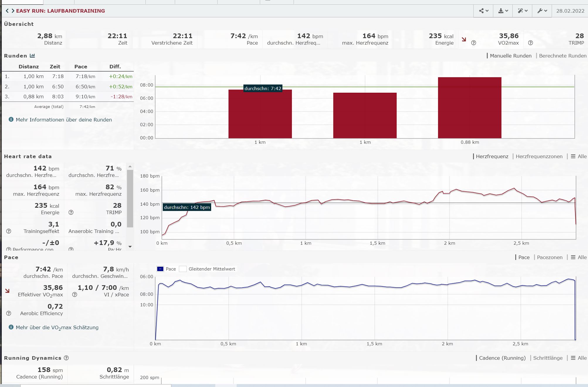This screenshot has height=387, width=588.
Task: Open Mehr Informationen über deine Runden link
Action: coord(64,120)
